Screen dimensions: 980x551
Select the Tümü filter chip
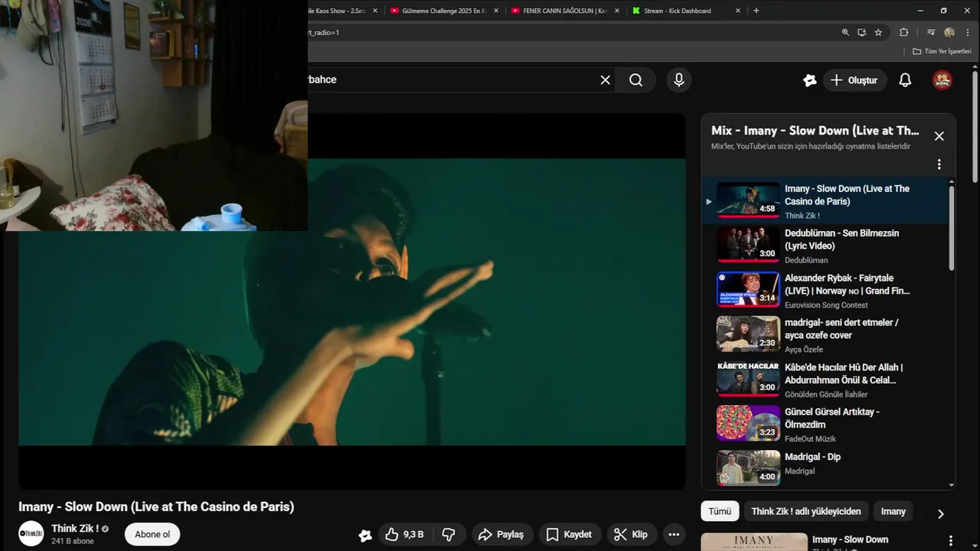[x=720, y=511]
